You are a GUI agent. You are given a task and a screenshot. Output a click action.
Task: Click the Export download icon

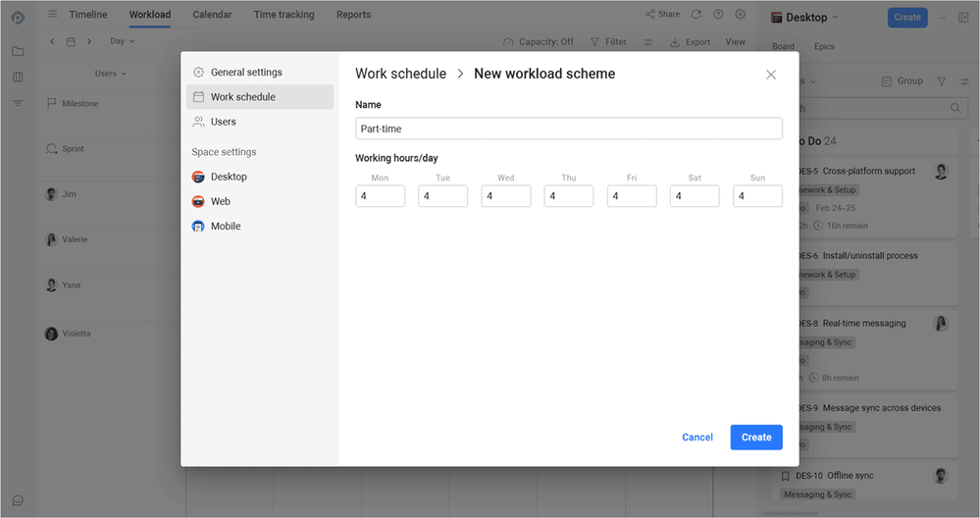pos(674,42)
